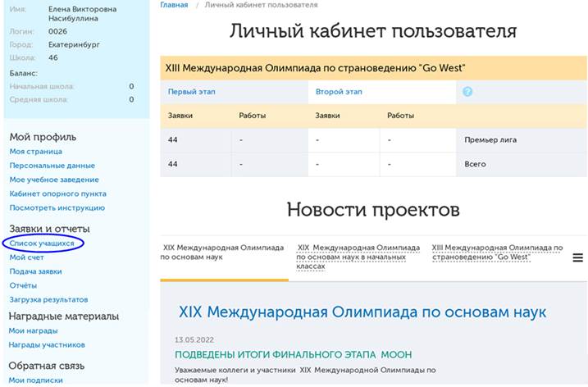Open Персональные данные link

(52, 166)
